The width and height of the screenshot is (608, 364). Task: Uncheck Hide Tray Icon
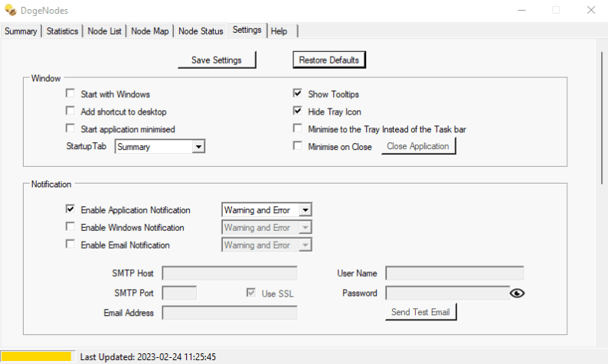click(x=297, y=111)
